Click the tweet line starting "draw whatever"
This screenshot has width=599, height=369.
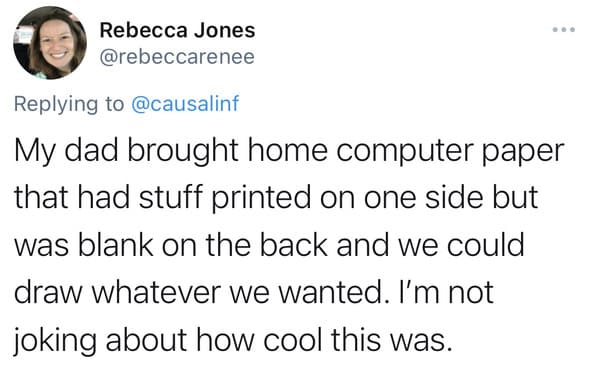[254, 292]
